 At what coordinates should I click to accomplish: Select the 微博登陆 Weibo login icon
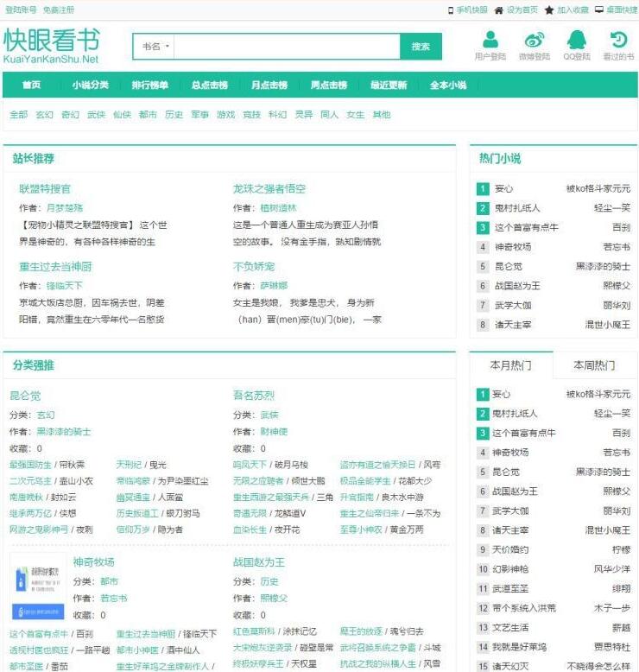[534, 40]
